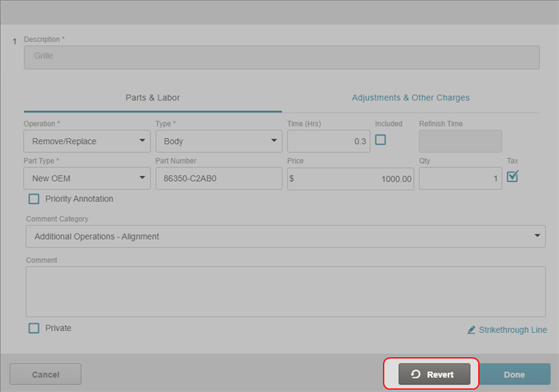
Task: Switch to Adjustments & Other Charges tab
Action: pyautogui.click(x=410, y=98)
